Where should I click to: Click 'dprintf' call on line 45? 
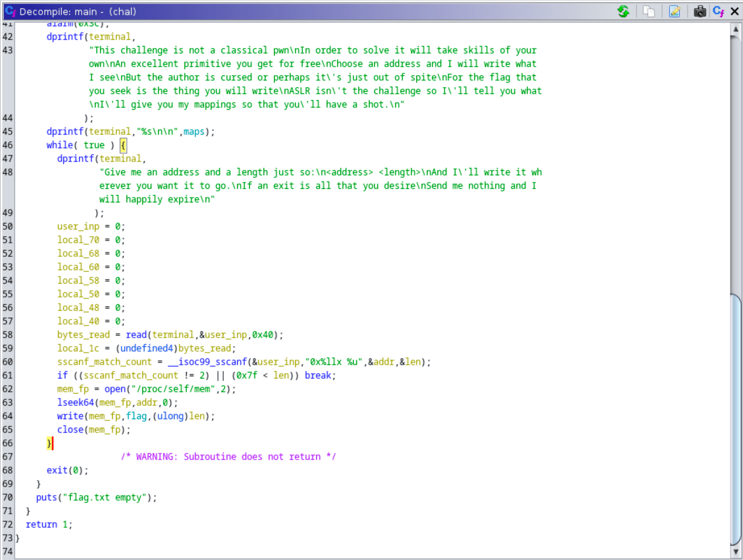(65, 132)
